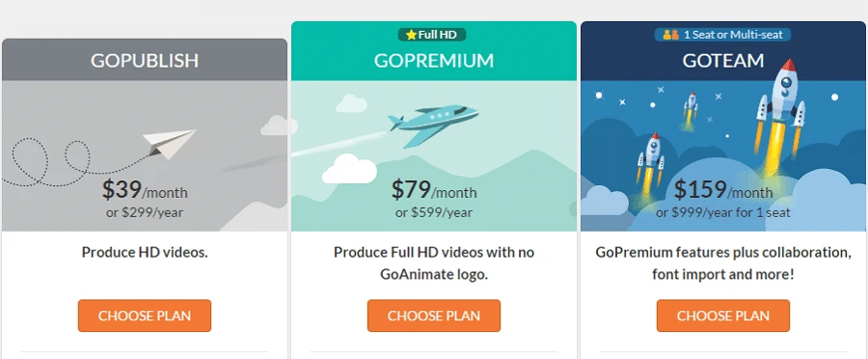Click the white cloud under the jet
The width and height of the screenshot is (868, 359).
349,169
